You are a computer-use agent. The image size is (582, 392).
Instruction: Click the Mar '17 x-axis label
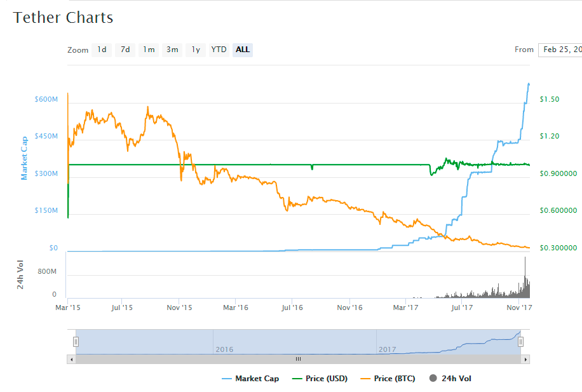406,308
